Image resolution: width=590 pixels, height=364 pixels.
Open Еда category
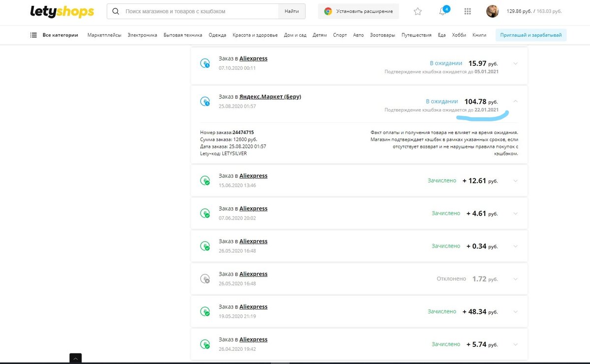pyautogui.click(x=442, y=35)
